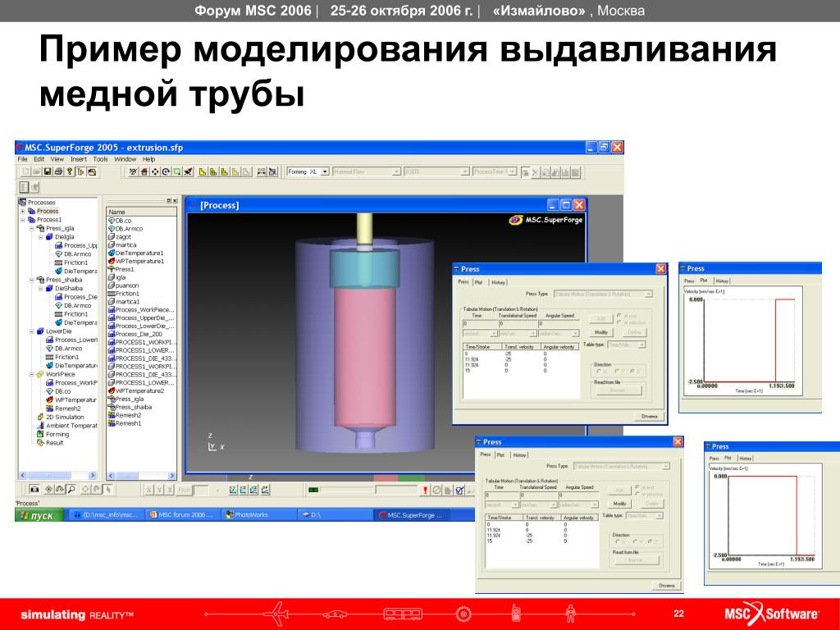
Task: Click horizontal scrollbar under Name list
Action: 141,475
